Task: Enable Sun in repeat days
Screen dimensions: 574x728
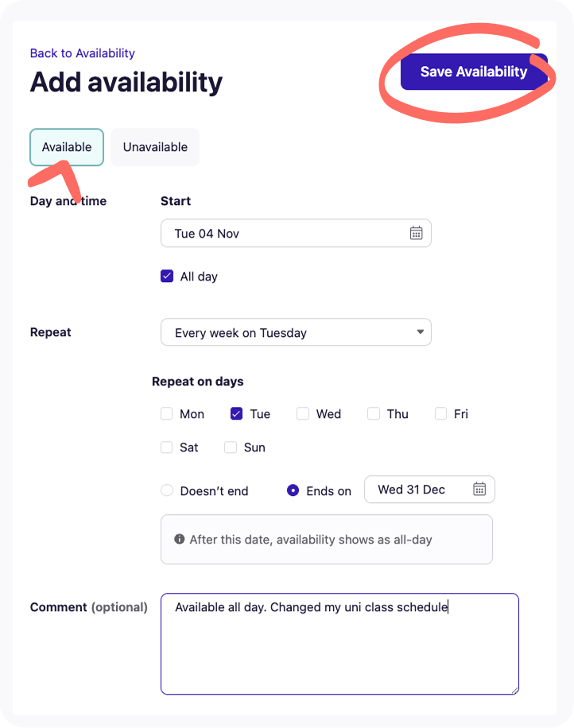Action: [231, 447]
